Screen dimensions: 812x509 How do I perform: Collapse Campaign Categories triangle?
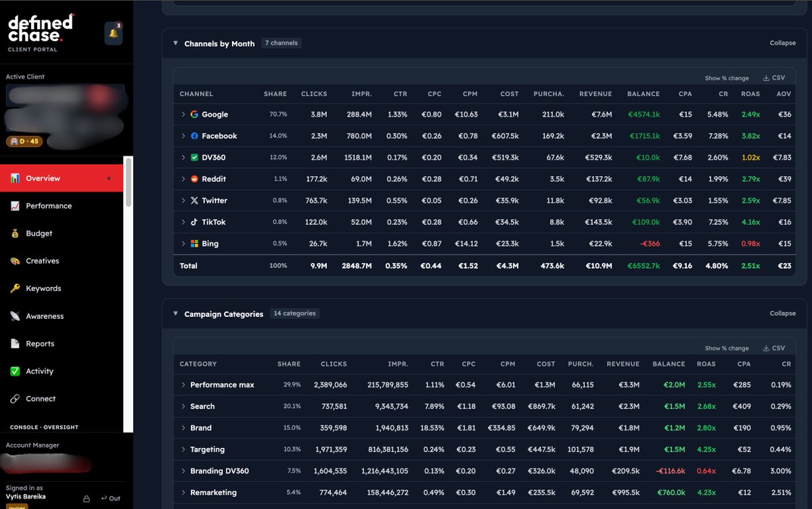(x=176, y=313)
